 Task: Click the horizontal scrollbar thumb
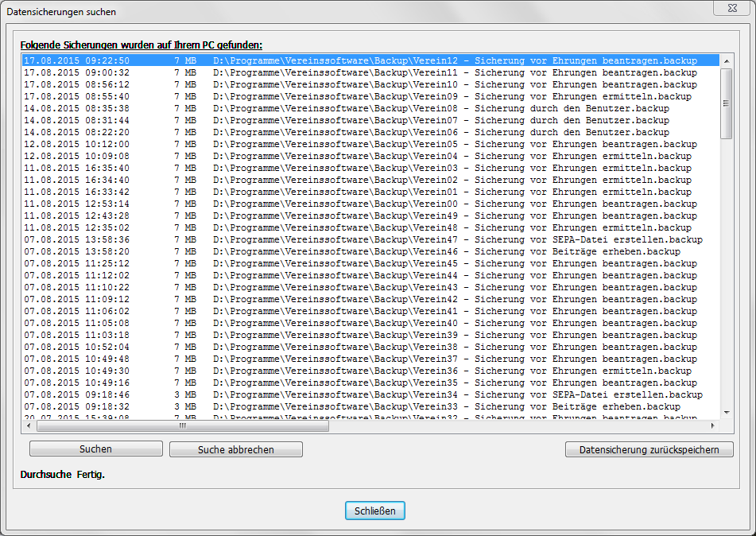[x=183, y=425]
